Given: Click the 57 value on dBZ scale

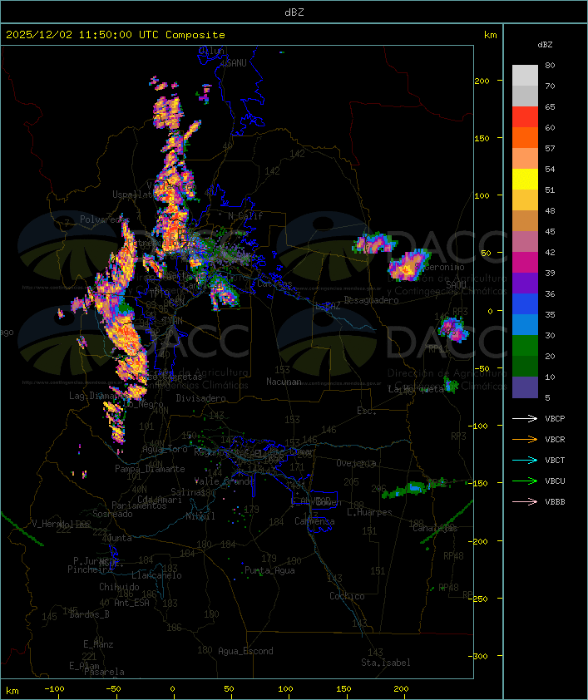Looking at the screenshot, I should coord(550,148).
